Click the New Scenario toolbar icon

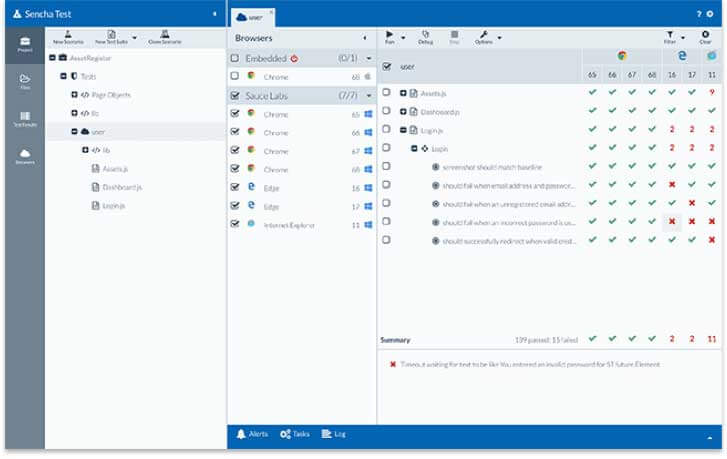coord(68,34)
